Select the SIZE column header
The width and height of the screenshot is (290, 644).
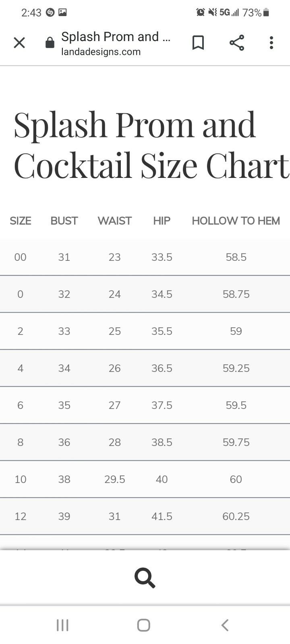click(21, 221)
